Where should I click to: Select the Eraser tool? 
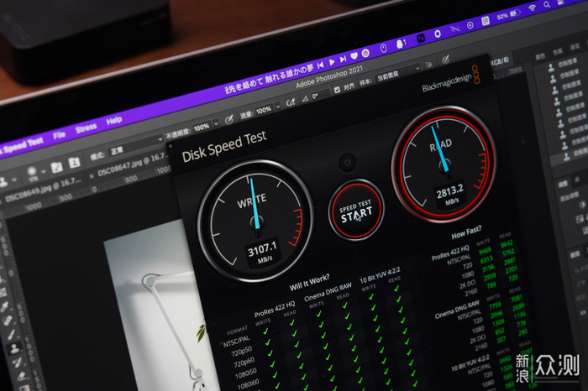tap(22, 376)
